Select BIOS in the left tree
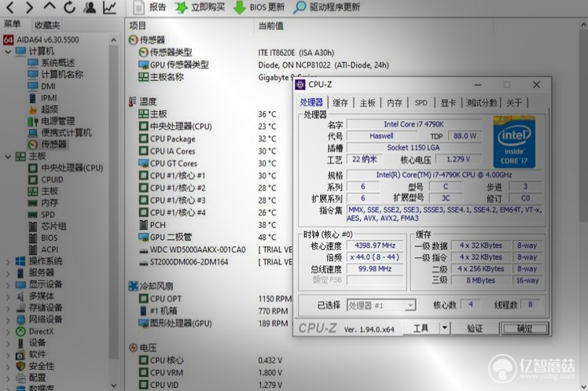This screenshot has height=391, width=588. (43, 238)
